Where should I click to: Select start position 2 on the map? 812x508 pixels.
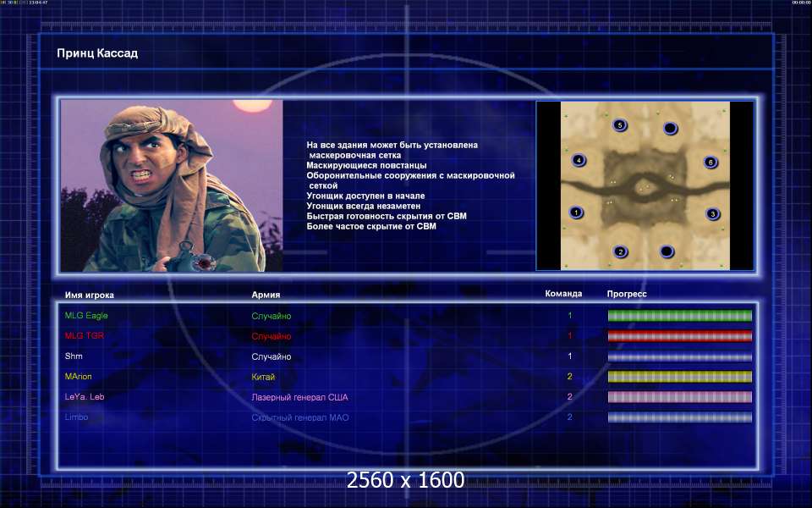click(x=620, y=252)
